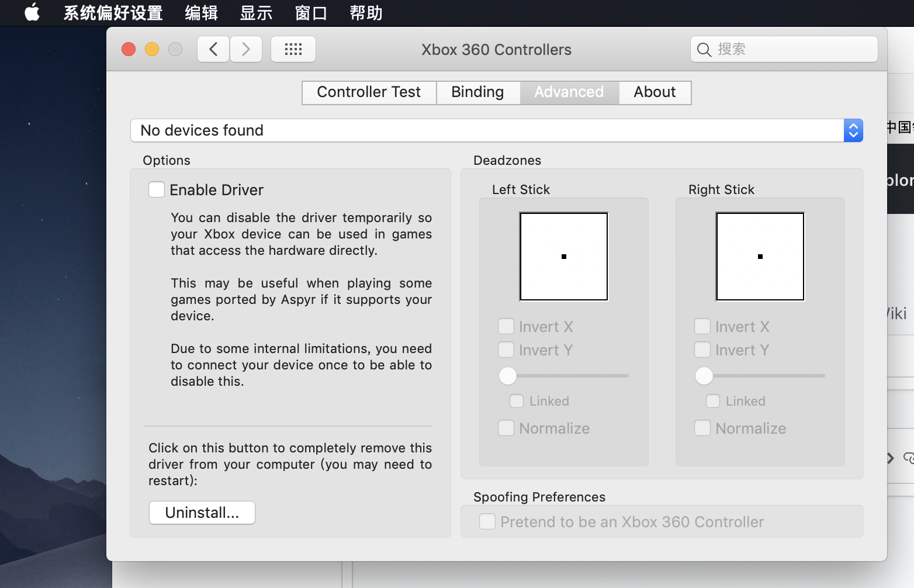Click the device selector's up-down chevron control
The height and width of the screenshot is (588, 914).
pyautogui.click(x=853, y=130)
